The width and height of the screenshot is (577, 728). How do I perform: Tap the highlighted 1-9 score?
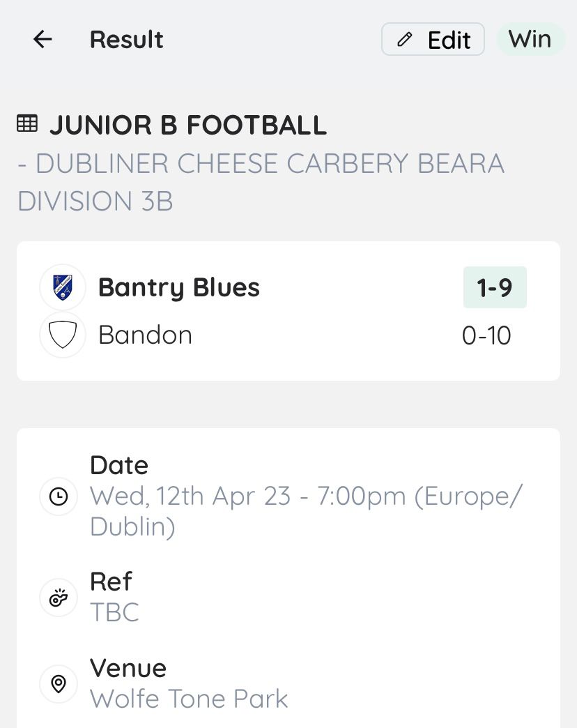[495, 287]
